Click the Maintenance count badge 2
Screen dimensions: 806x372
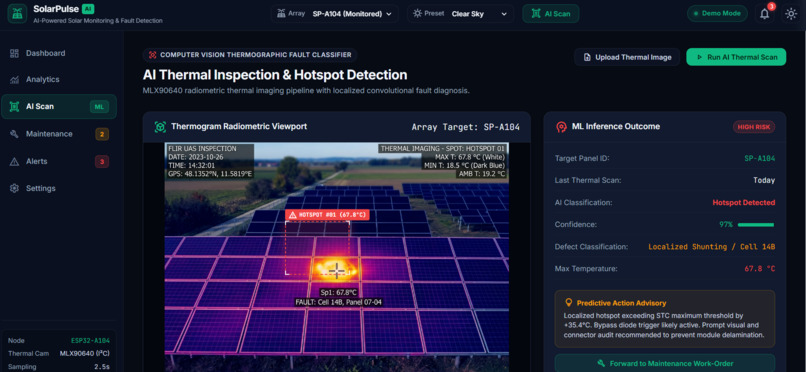click(x=102, y=135)
